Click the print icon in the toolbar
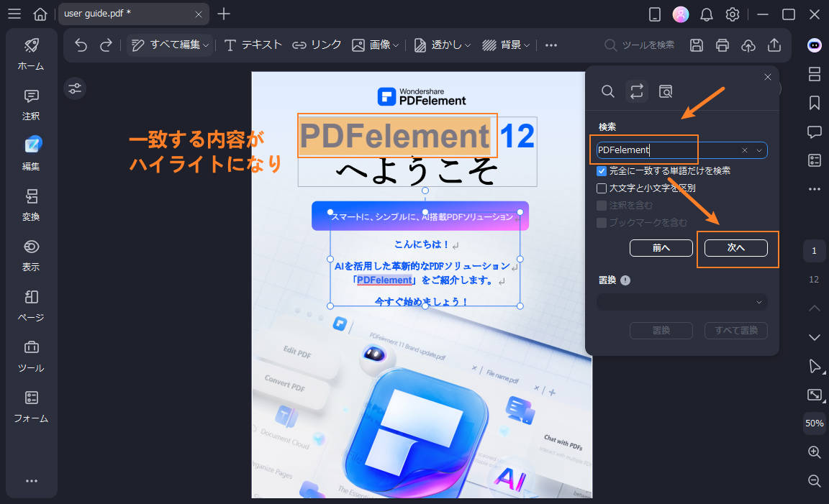The height and width of the screenshot is (504, 829). [x=722, y=45]
